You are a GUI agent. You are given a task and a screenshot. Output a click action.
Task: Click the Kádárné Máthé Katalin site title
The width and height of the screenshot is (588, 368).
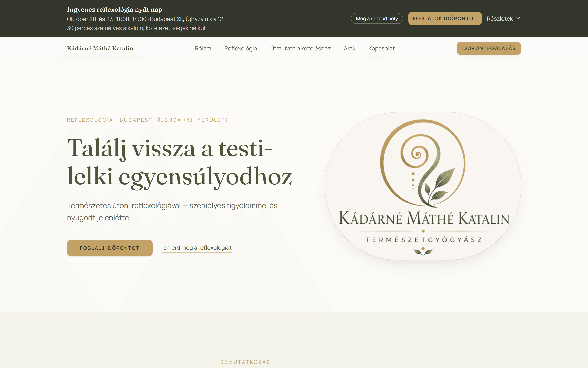point(100,48)
